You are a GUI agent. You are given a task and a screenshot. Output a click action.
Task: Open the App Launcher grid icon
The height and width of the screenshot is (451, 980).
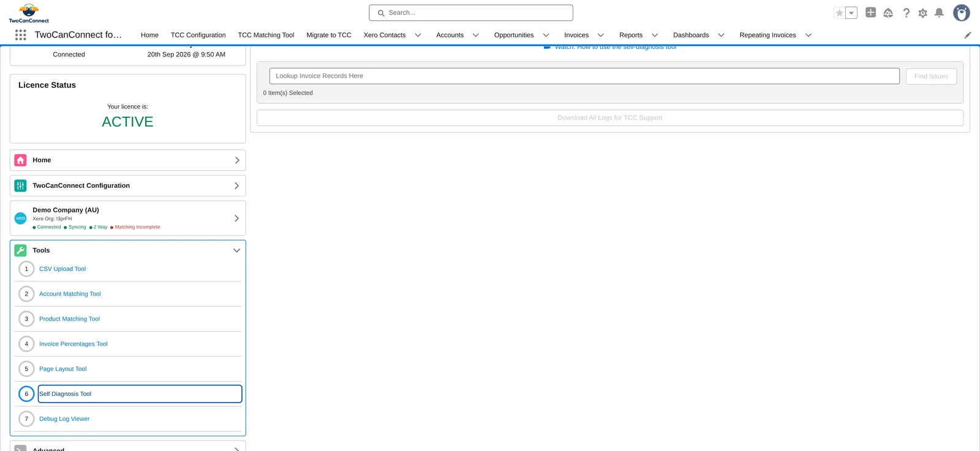21,35
